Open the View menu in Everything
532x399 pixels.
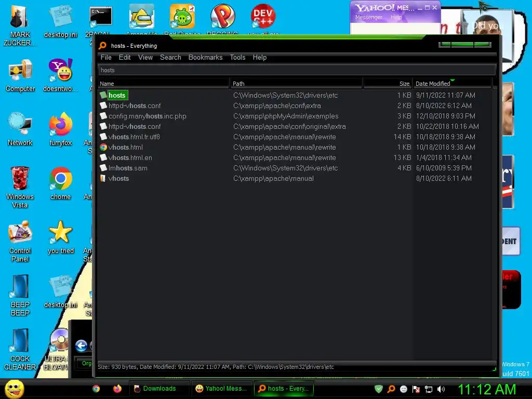click(x=145, y=57)
